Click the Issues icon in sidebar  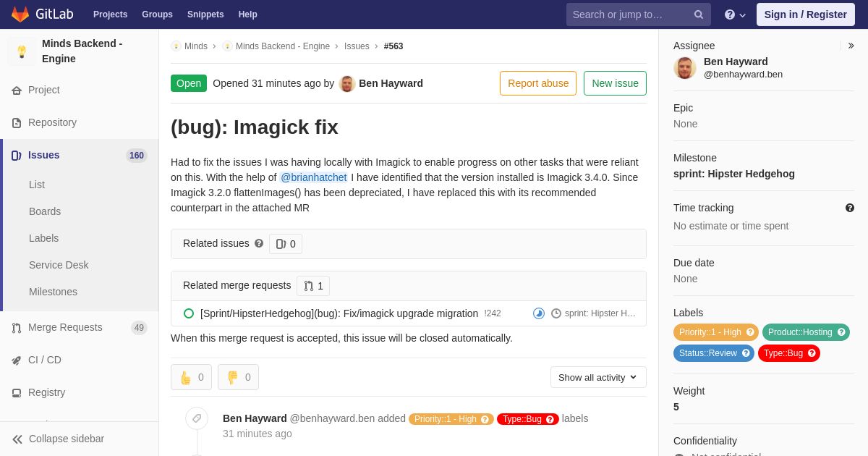click(x=17, y=156)
